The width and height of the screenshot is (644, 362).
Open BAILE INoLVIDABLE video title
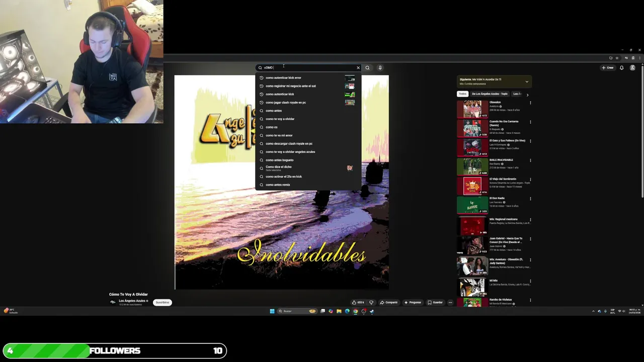(x=501, y=160)
